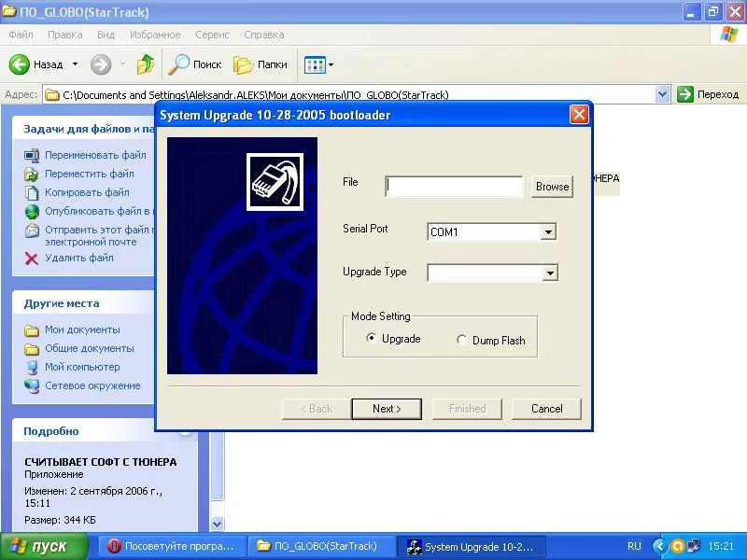Select the Upgrade radio button
The height and width of the screenshot is (560, 747).
click(x=372, y=339)
